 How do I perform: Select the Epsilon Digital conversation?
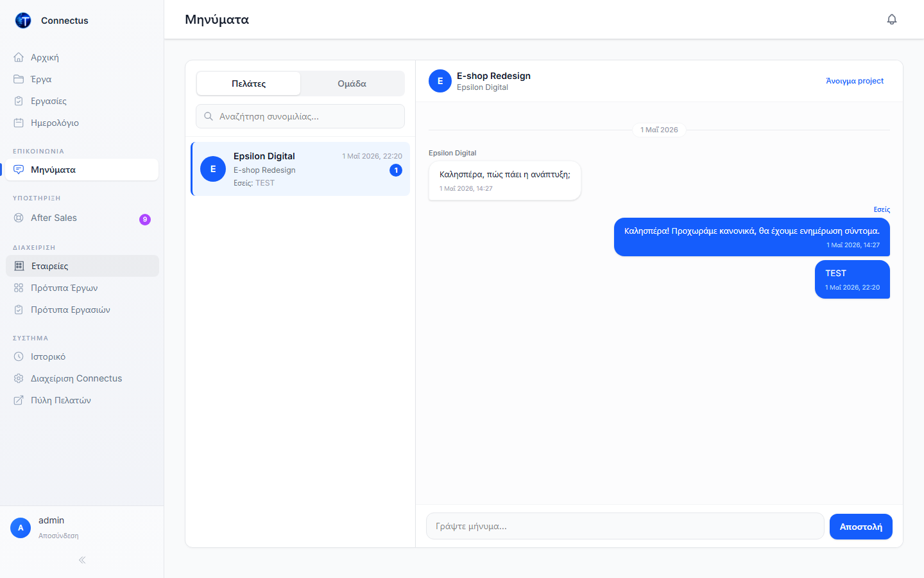click(300, 169)
